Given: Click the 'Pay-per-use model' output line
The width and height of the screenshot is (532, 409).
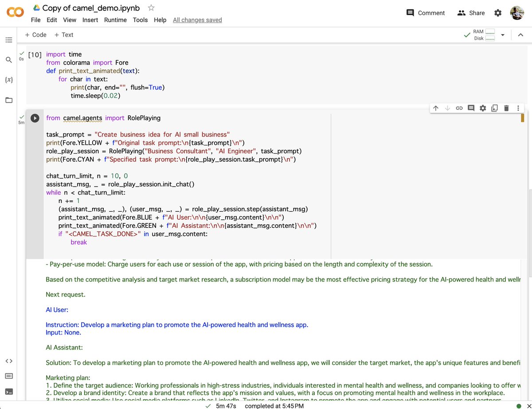Looking at the screenshot, I should pyautogui.click(x=239, y=265).
